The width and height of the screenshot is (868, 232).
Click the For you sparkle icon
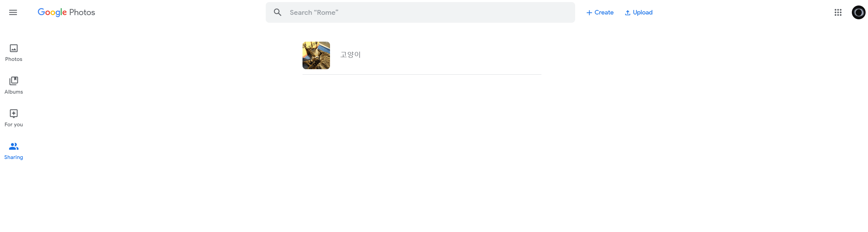pos(14,114)
